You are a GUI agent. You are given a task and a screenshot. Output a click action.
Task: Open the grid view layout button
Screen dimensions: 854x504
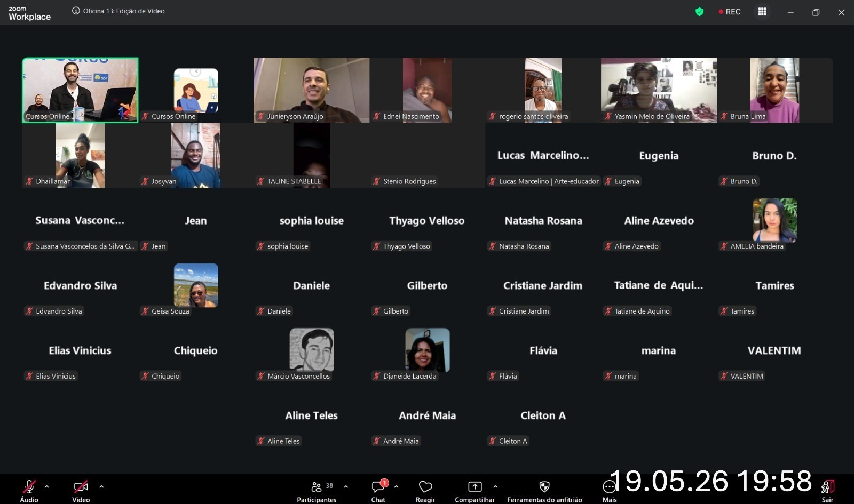coord(762,12)
